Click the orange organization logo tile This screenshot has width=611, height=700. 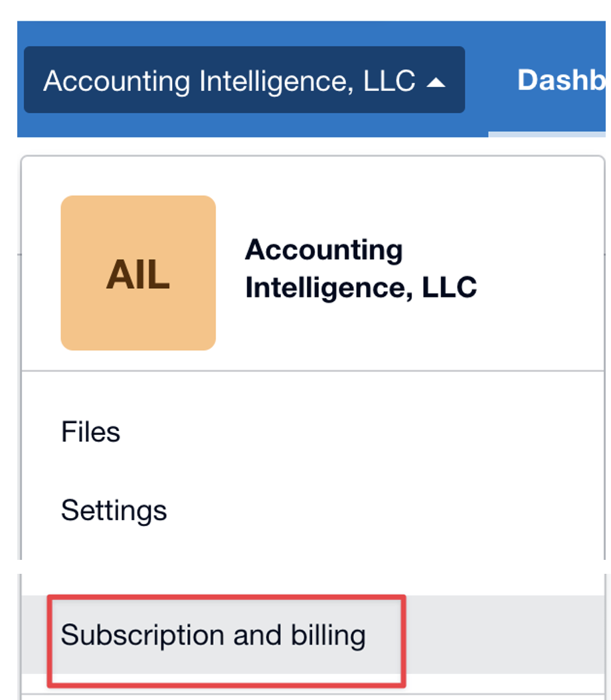[x=138, y=273]
